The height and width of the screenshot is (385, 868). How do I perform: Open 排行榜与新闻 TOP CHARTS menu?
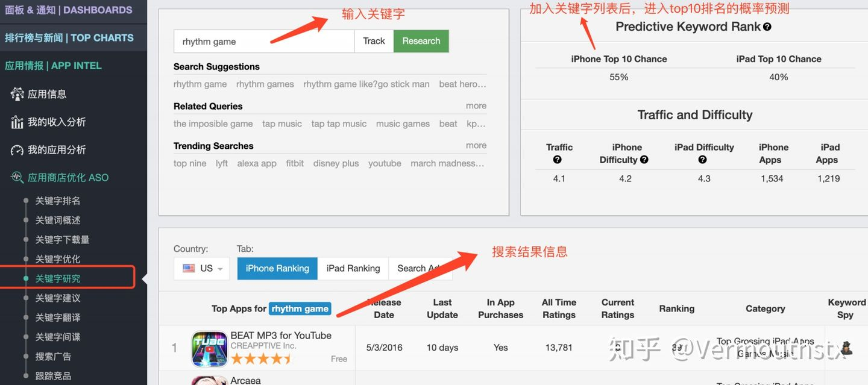69,38
